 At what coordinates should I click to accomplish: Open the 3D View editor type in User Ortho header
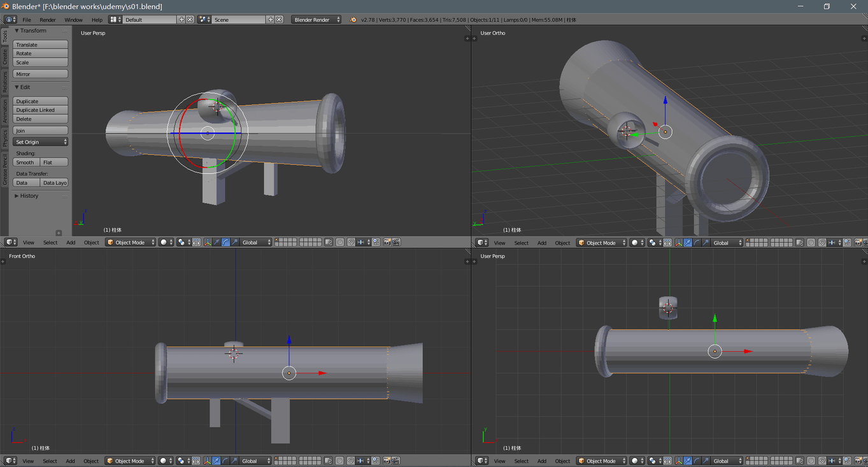coord(482,243)
